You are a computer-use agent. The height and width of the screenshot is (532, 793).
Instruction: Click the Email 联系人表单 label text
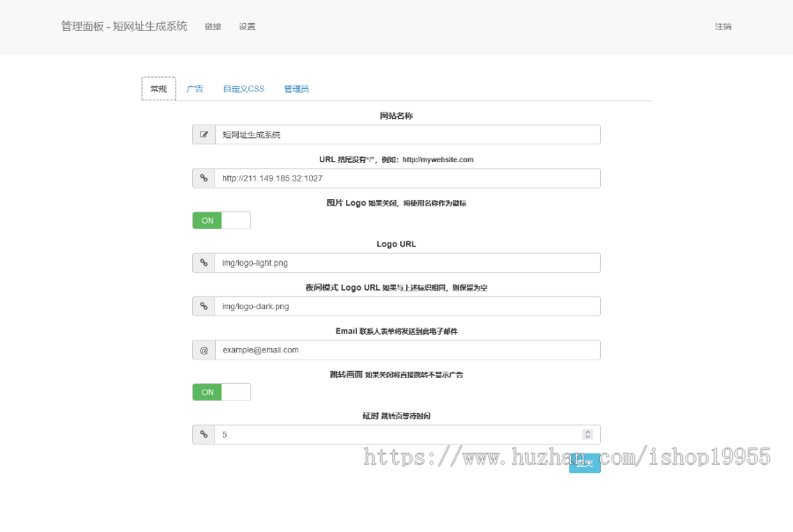(396, 331)
